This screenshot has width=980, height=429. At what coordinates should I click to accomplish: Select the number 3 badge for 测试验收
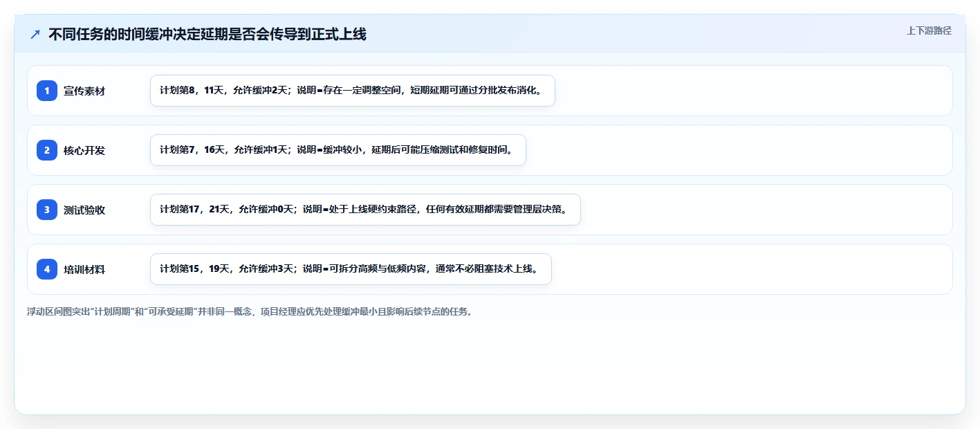pyautogui.click(x=47, y=210)
